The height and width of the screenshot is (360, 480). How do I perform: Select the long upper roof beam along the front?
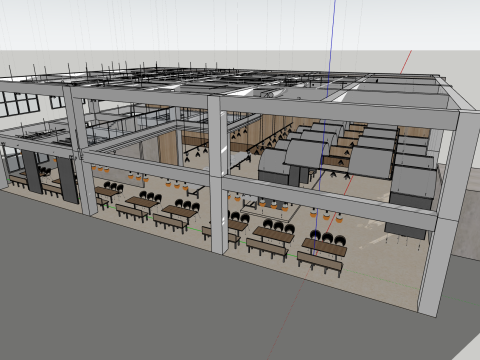click(230, 103)
